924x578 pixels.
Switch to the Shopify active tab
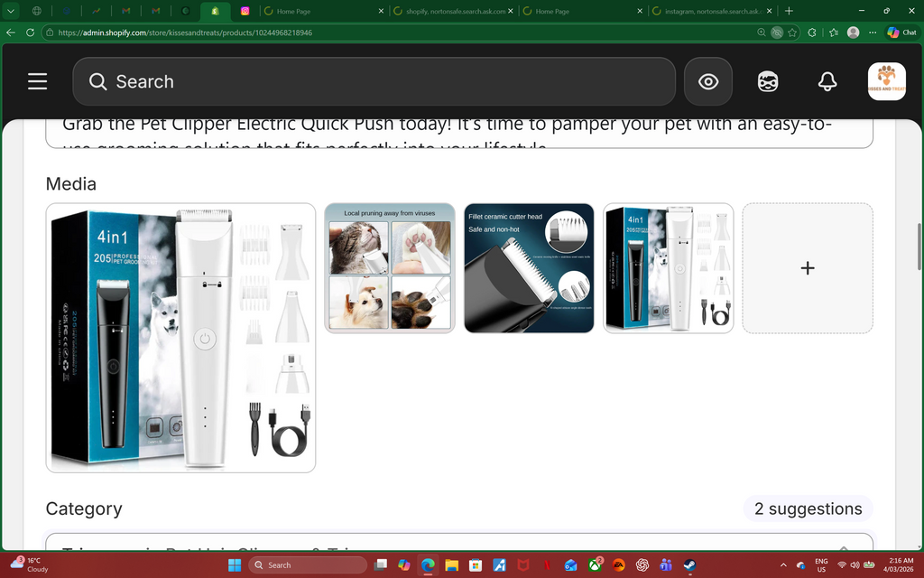coord(215,11)
